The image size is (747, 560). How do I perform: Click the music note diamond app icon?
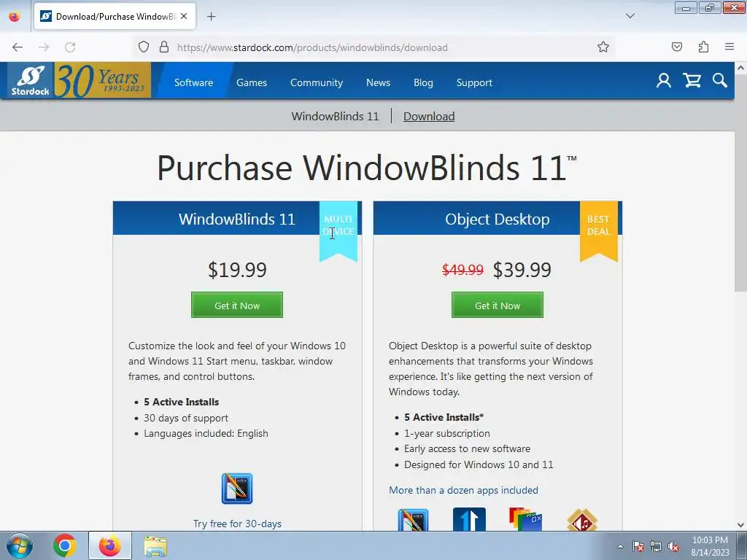(582, 520)
